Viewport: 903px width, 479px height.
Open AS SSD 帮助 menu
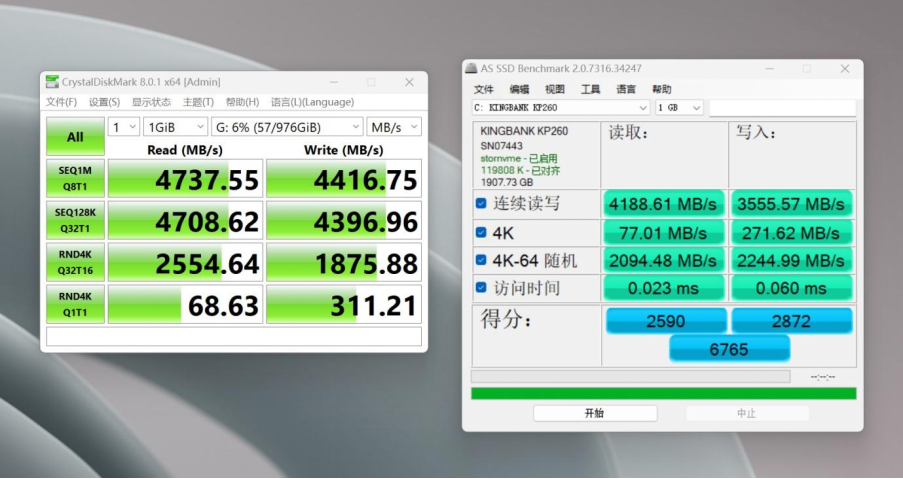pos(662,89)
